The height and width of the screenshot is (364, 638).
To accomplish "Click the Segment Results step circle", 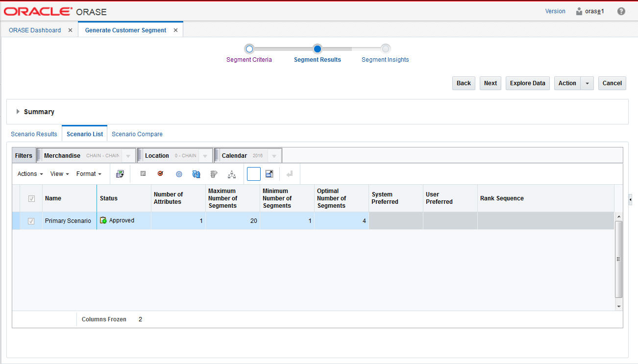I will coord(318,49).
